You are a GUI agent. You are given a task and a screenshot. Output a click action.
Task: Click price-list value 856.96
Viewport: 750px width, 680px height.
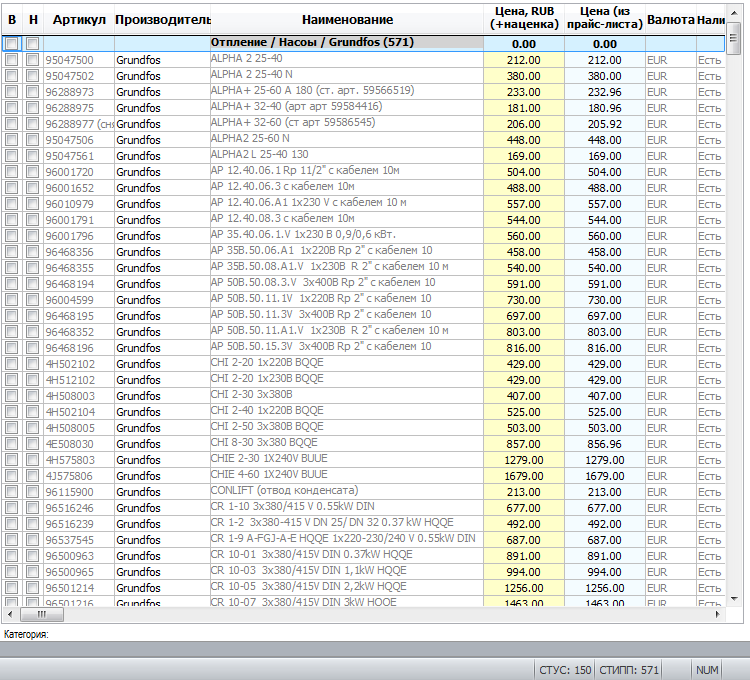pyautogui.click(x=605, y=444)
